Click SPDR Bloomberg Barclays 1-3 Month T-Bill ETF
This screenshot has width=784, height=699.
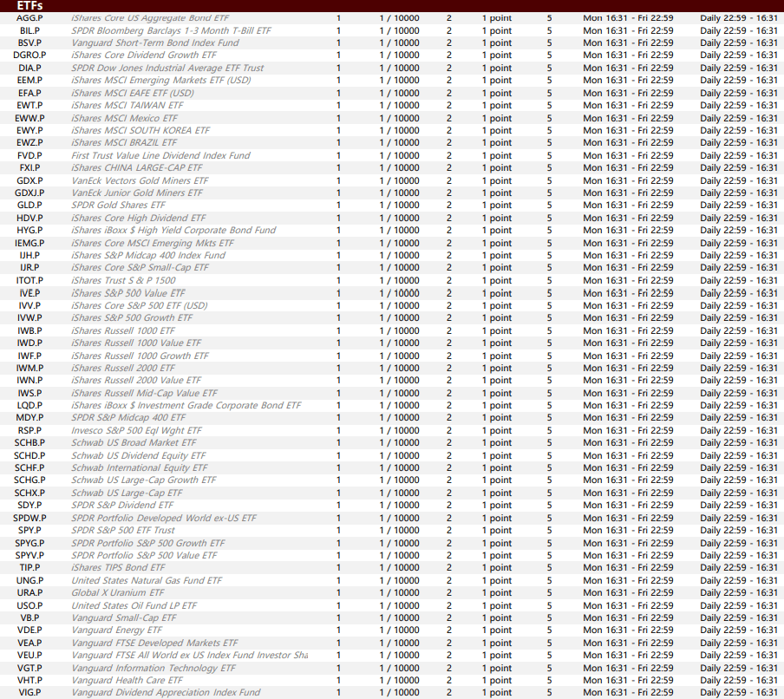tap(171, 30)
